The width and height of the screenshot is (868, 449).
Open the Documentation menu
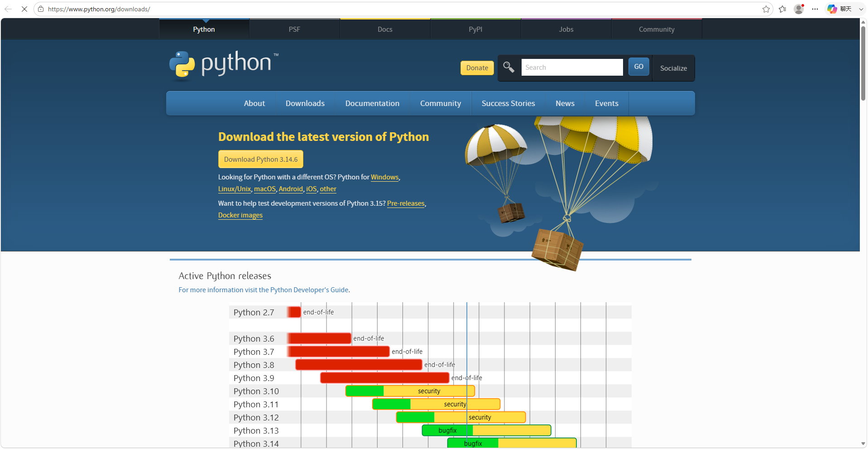(x=372, y=103)
